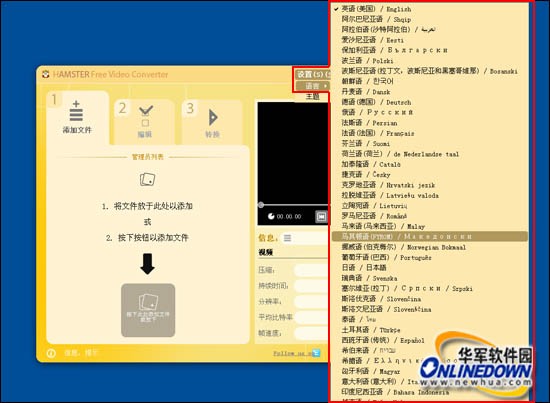Select Türkçe language entry
Screen dimensions: 550x403
coord(430,330)
